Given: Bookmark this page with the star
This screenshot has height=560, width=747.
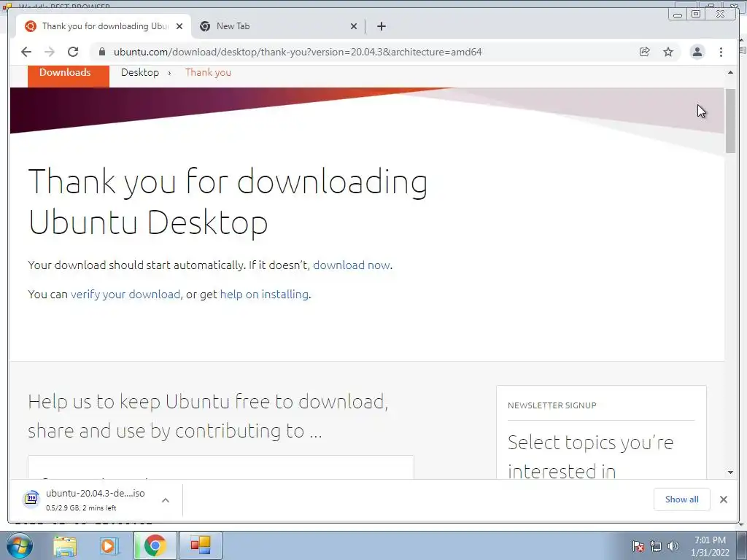Looking at the screenshot, I should (x=668, y=52).
